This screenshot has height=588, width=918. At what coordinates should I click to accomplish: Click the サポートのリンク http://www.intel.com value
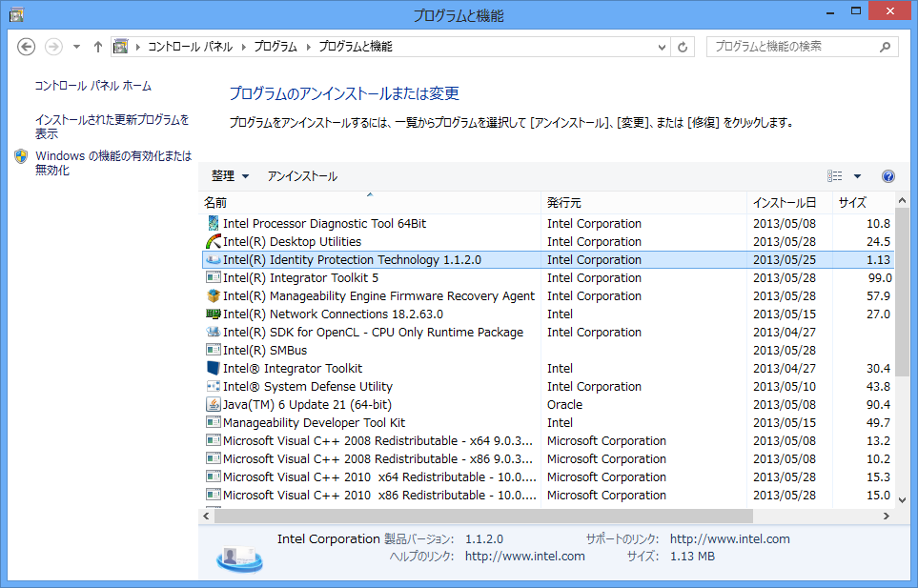(730, 538)
